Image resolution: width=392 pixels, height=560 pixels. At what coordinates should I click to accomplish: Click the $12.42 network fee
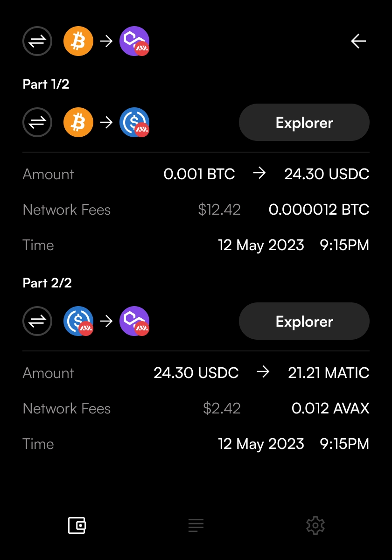tap(219, 210)
